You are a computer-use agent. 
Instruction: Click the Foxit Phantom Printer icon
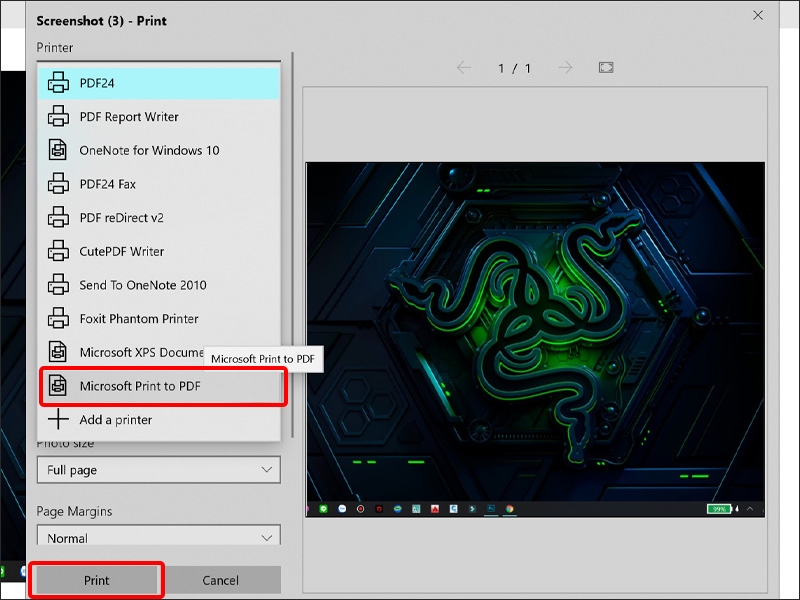point(58,318)
